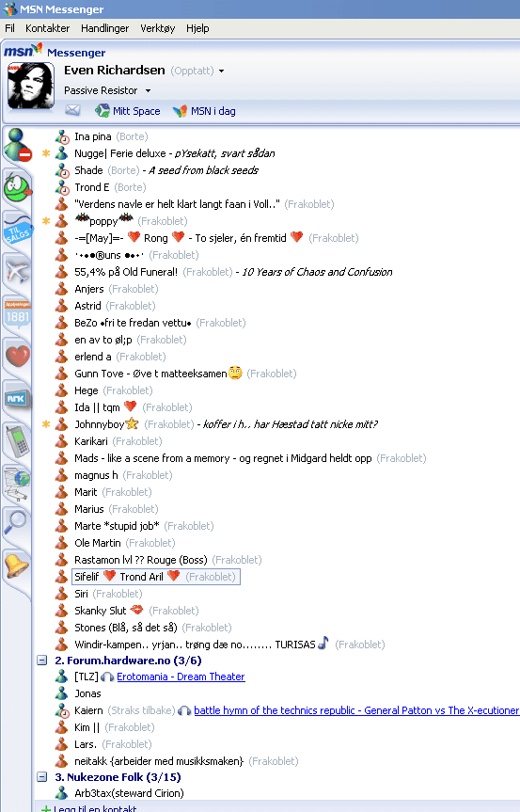Open the mobile phone sidebar tab
Image resolution: width=520 pixels, height=812 pixels.
(17, 440)
